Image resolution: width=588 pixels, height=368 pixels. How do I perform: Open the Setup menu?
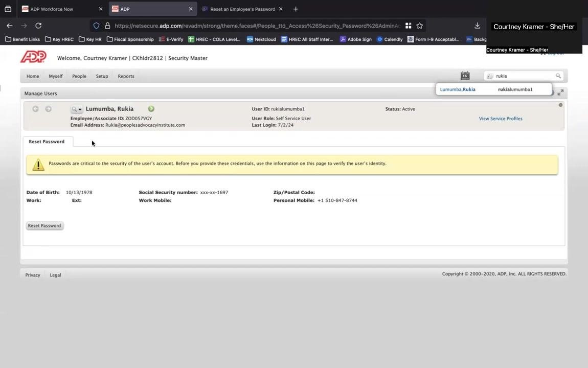[x=102, y=76]
